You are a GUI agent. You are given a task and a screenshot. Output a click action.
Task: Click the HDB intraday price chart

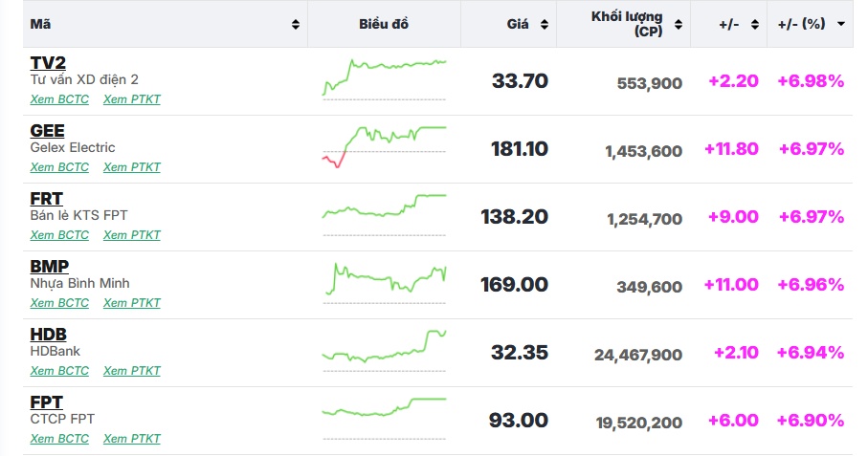click(x=384, y=349)
